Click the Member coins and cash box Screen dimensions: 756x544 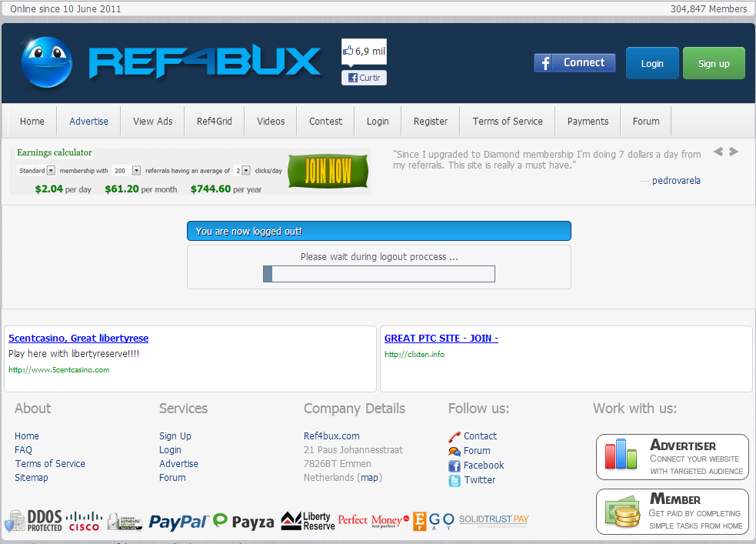[x=672, y=512]
